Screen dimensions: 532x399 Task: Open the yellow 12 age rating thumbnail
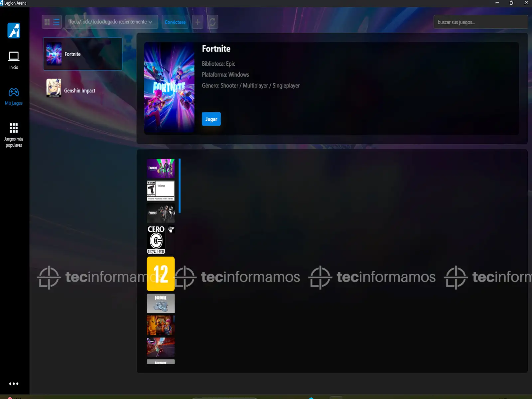pyautogui.click(x=161, y=274)
